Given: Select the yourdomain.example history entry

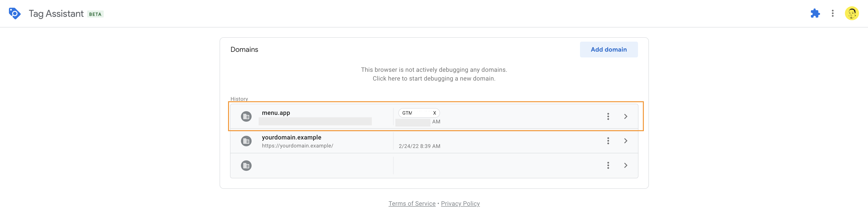Looking at the screenshot, I should tap(434, 141).
